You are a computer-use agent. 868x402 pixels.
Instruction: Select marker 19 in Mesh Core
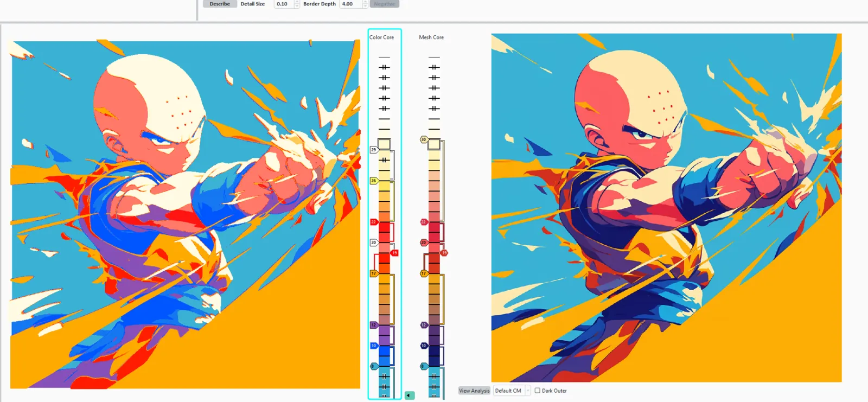pos(444,253)
